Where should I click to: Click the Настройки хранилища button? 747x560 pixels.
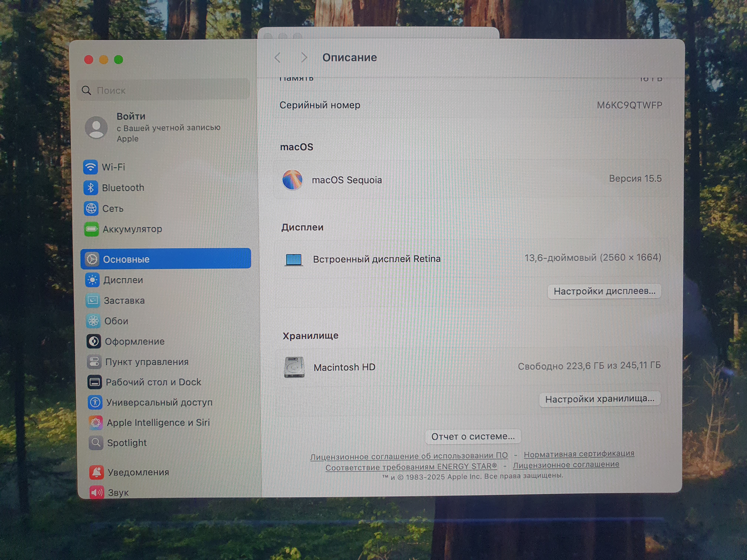pos(599,399)
